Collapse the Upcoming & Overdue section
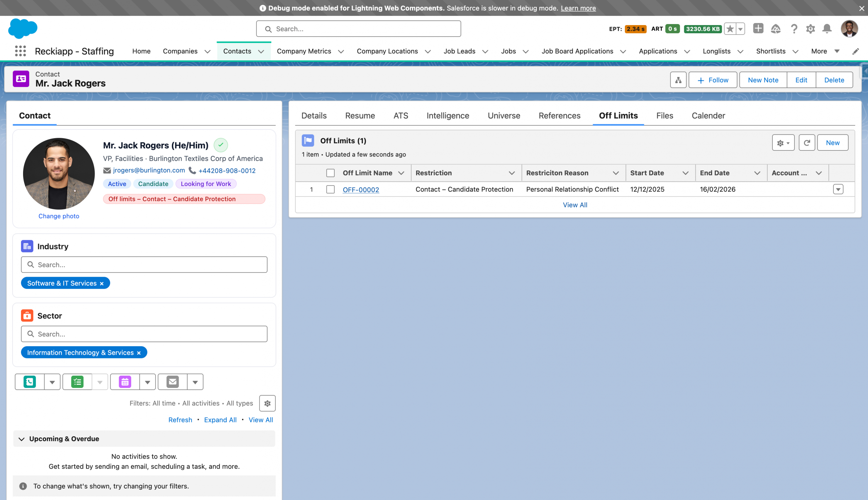 pyautogui.click(x=22, y=439)
